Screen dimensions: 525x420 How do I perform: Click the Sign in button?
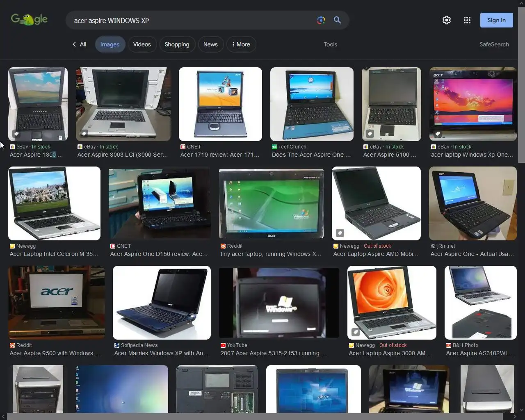click(x=496, y=20)
